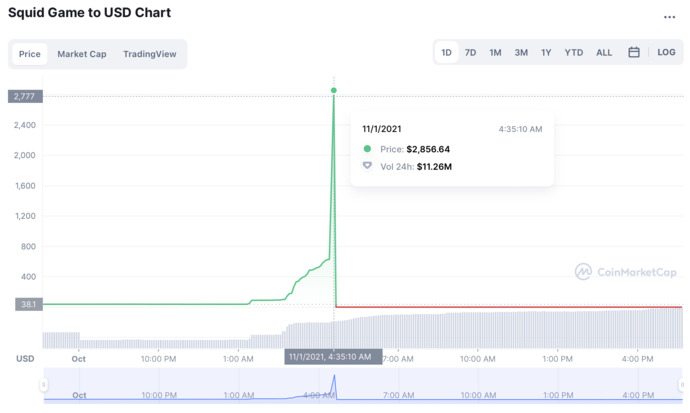
Task: Select the 7D time range
Action: pos(470,53)
